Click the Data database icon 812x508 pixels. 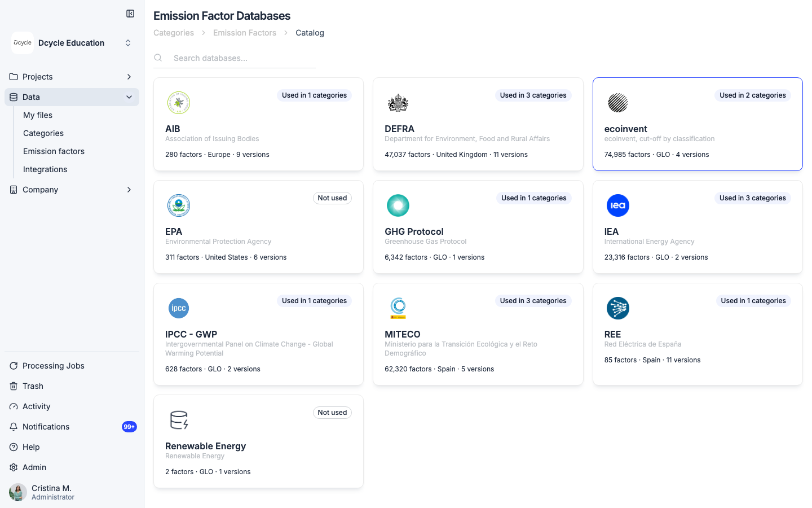14,97
